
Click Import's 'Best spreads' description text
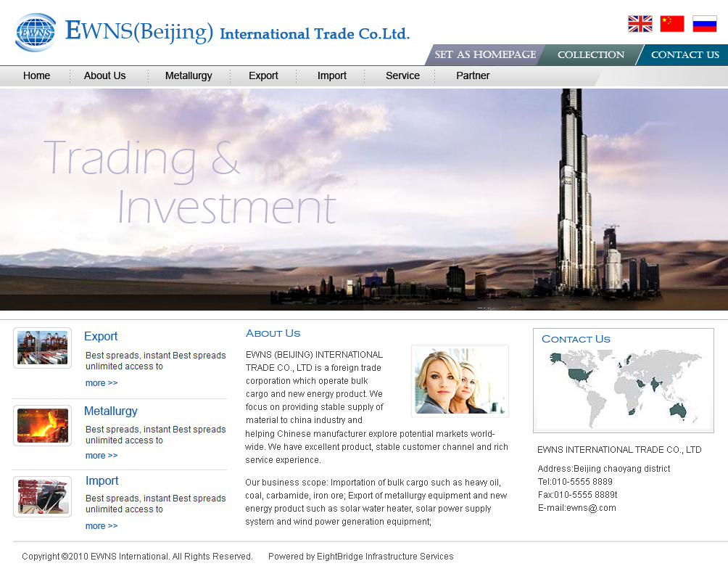pyautogui.click(x=156, y=504)
